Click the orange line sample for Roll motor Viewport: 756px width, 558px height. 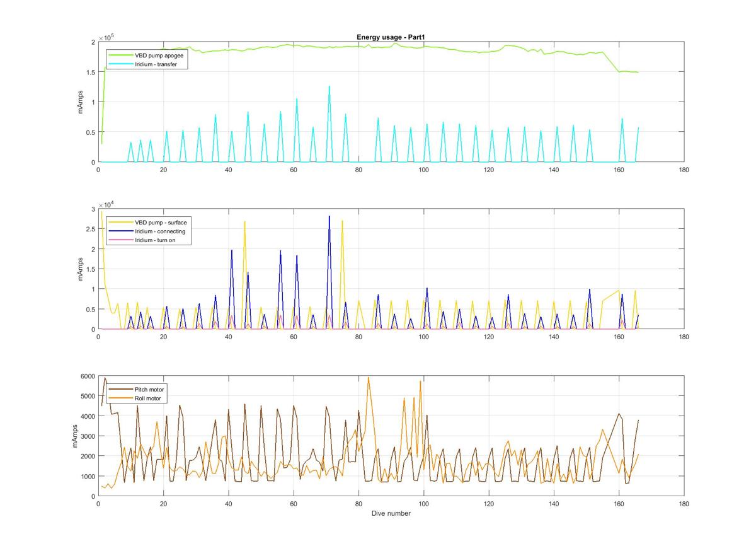[x=120, y=398]
